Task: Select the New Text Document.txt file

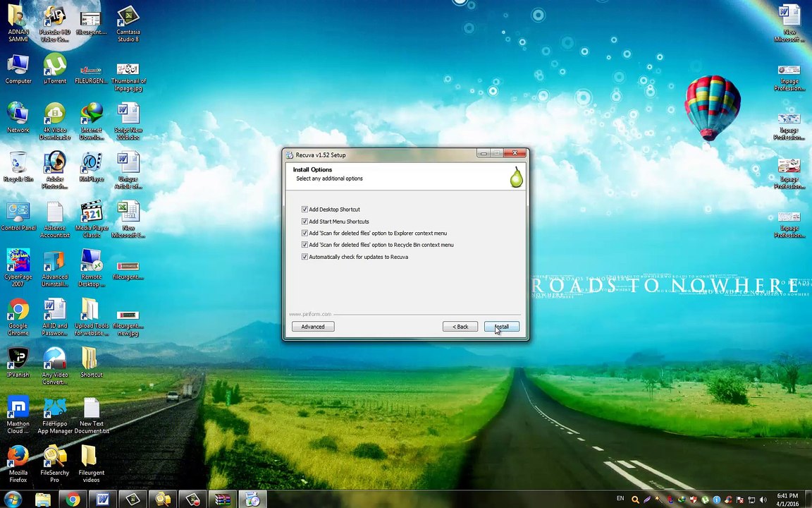Action: coord(91,415)
